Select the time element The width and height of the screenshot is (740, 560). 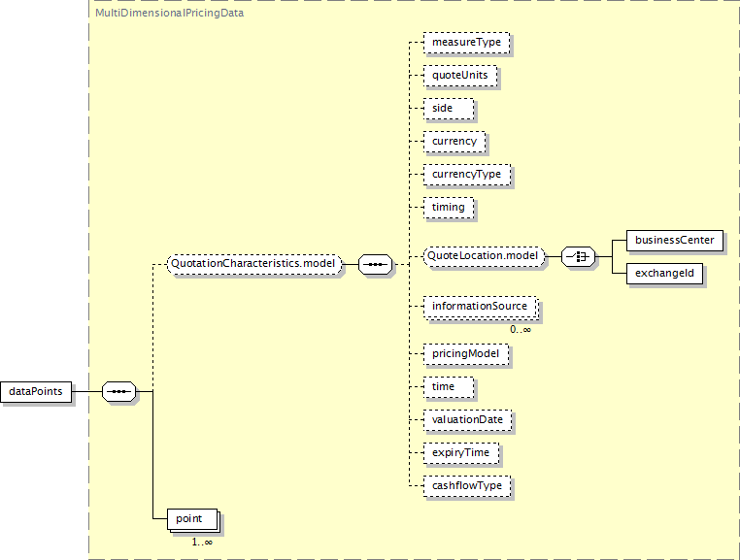pos(449,387)
